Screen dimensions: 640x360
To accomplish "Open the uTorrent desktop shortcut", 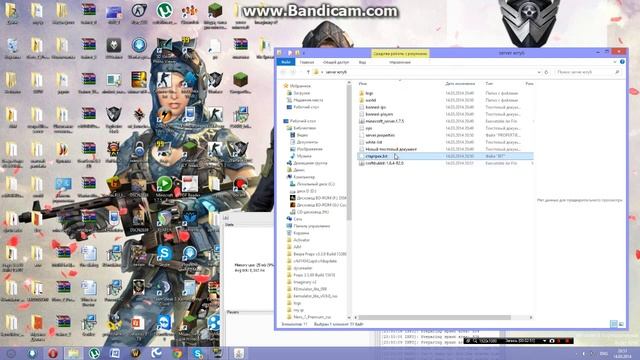I will 164,13.
